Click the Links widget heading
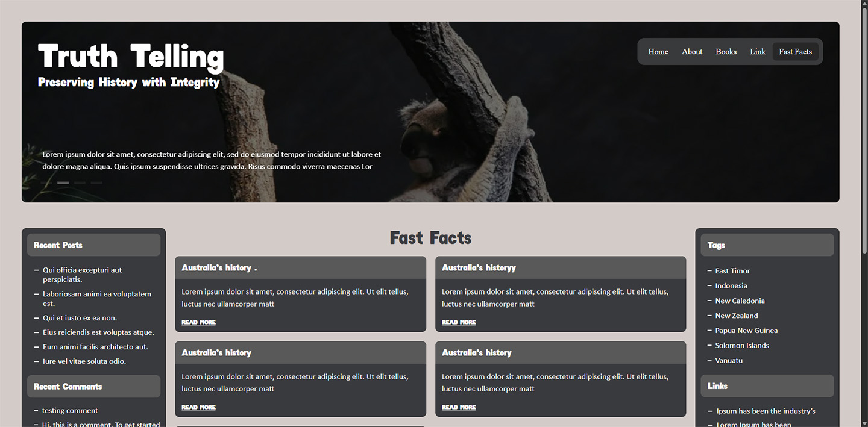 pos(767,386)
